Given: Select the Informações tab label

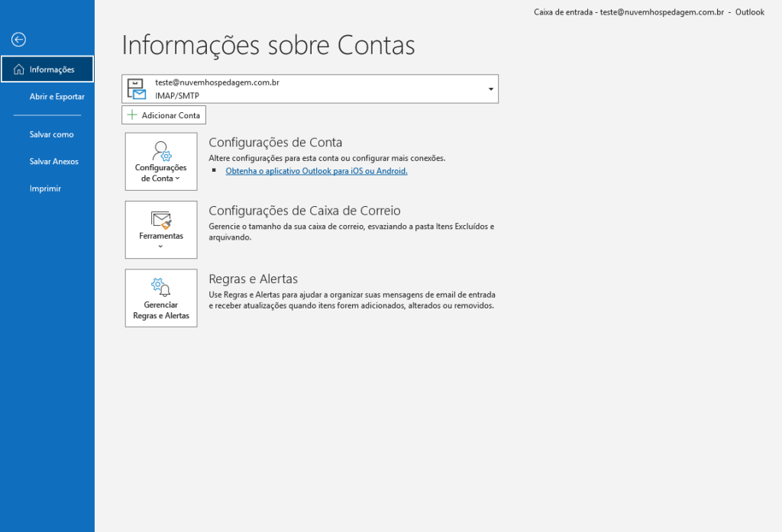Looking at the screenshot, I should tap(52, 69).
